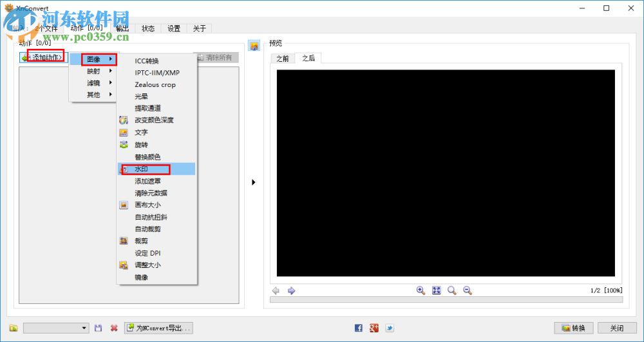This screenshot has width=644, height=342.
Task: Open the script preset dropdown
Action: [56, 328]
